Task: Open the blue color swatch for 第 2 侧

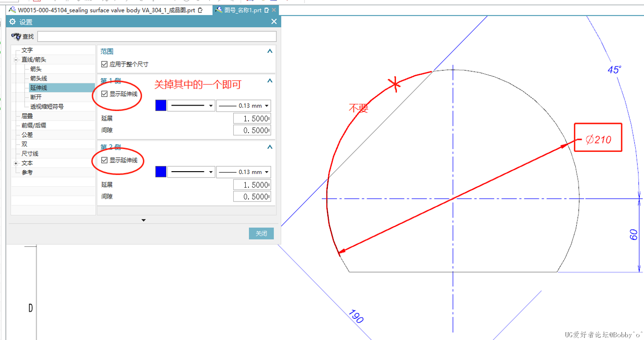Action: (161, 172)
